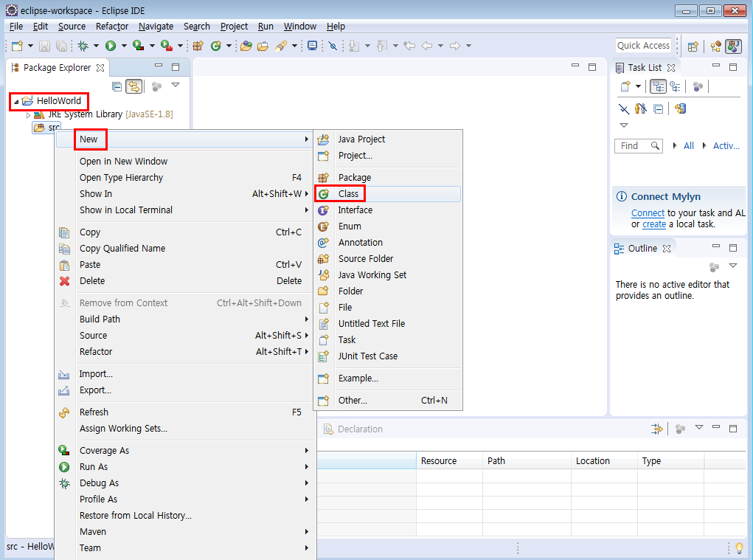Open the Refactor menu in menu bar
753x560 pixels.
pyautogui.click(x=112, y=27)
